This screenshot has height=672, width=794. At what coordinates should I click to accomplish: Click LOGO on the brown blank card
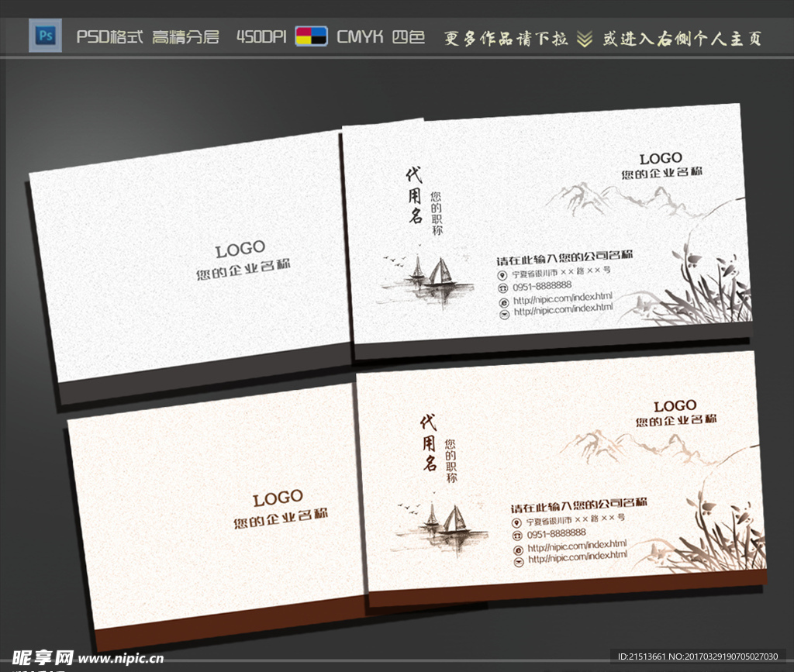[278, 499]
